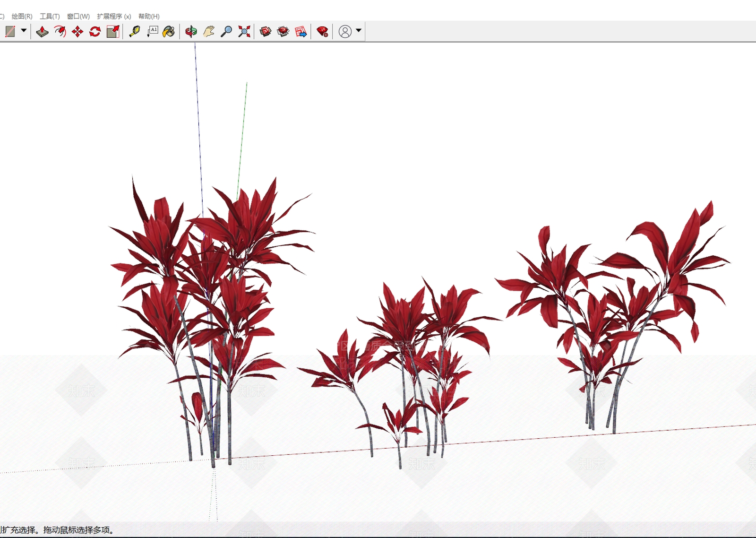Open the 扩展程序 (x) menu
756x538 pixels.
pyautogui.click(x=114, y=16)
